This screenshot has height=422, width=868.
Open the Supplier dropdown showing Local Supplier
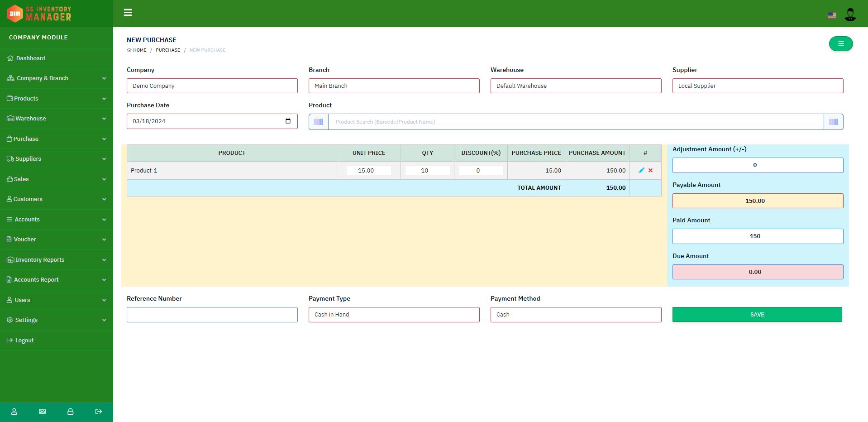point(757,86)
